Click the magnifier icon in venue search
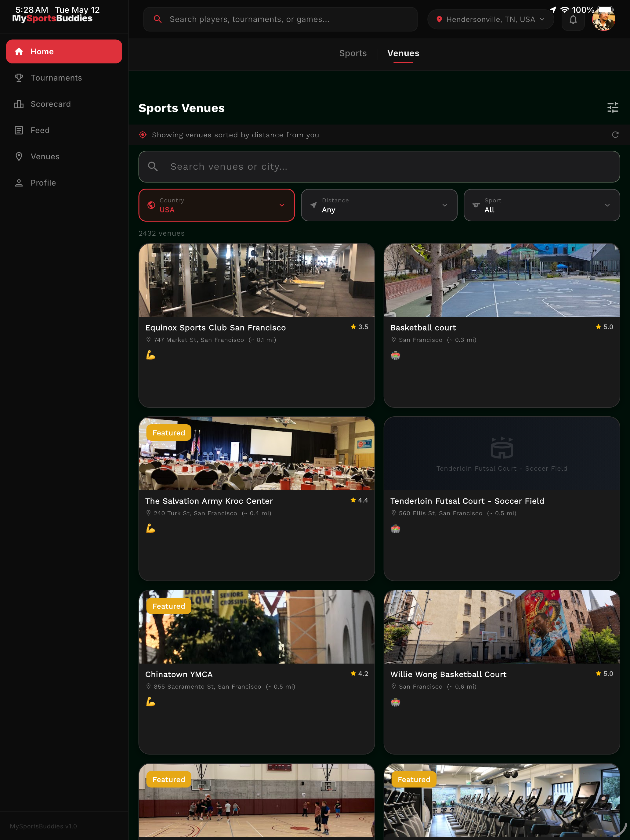Viewport: 630px width, 840px height. [153, 166]
